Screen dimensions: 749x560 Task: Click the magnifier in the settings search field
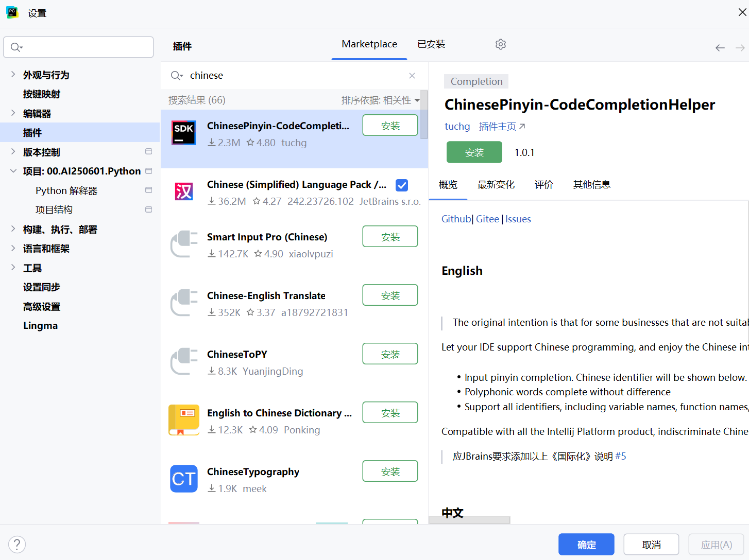pos(16,47)
